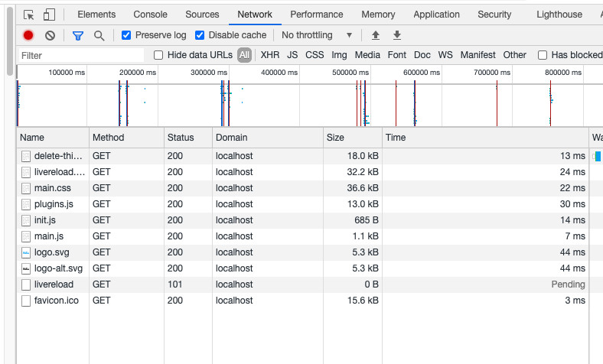Clear the network log
The width and height of the screenshot is (603, 364).
[x=50, y=35]
